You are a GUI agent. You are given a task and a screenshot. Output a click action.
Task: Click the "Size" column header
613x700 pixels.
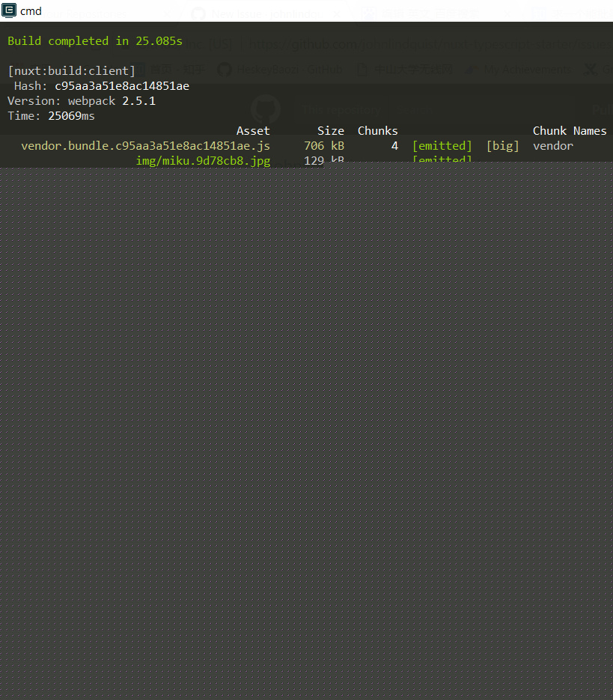(x=331, y=131)
